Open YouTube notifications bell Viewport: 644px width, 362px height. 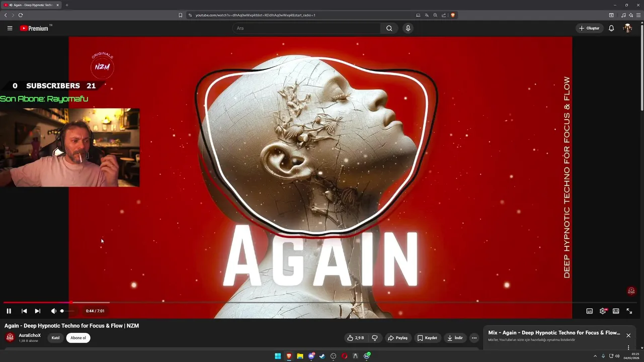[611, 28]
